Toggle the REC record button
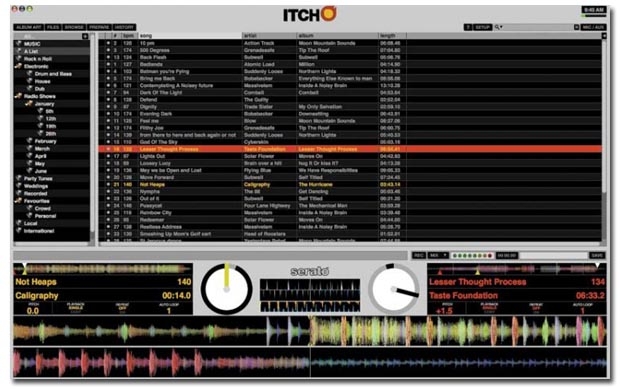The image size is (620, 389). click(418, 255)
